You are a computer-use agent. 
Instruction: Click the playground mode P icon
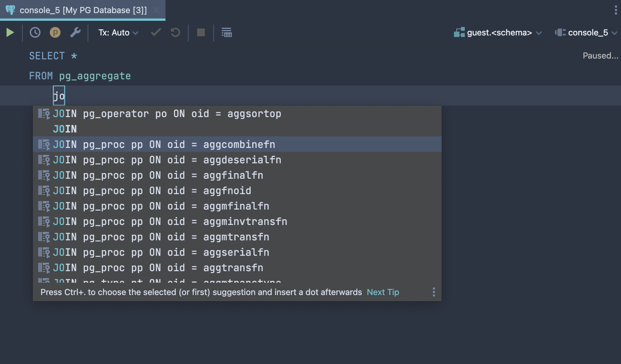55,33
